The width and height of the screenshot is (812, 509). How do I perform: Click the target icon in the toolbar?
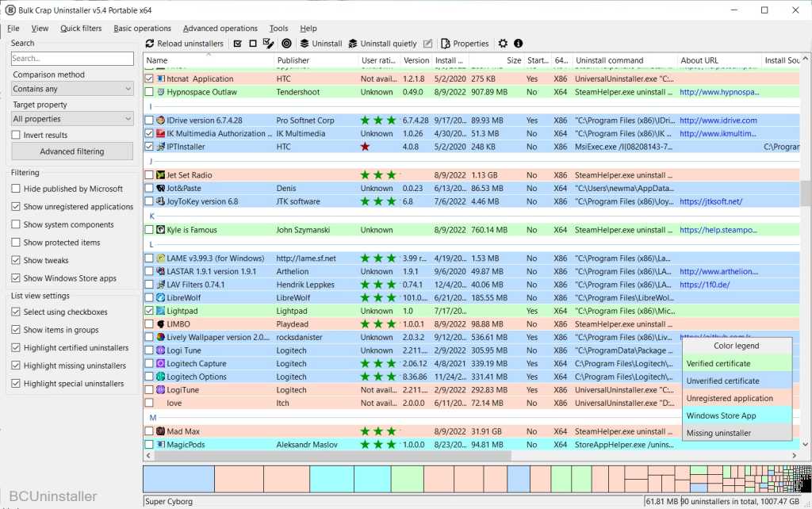tap(286, 44)
